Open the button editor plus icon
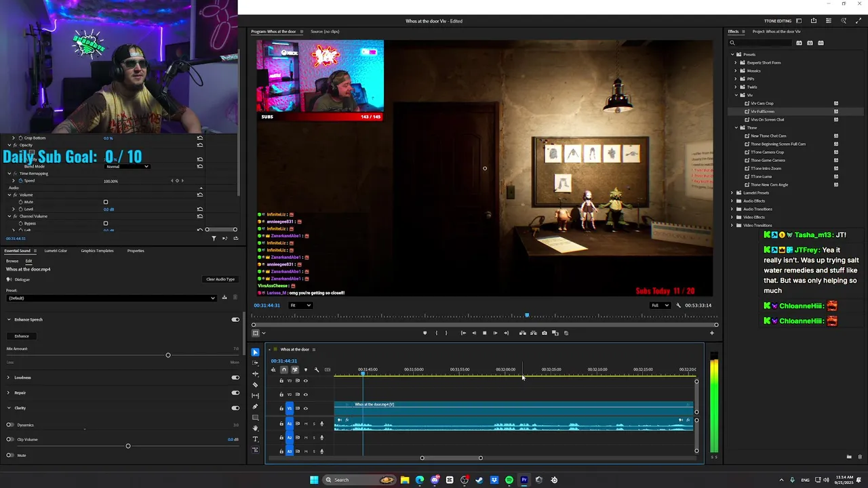The width and height of the screenshot is (868, 488). coord(711,333)
